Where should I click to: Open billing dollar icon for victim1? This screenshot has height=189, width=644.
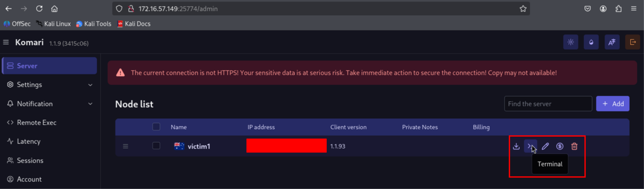point(560,146)
